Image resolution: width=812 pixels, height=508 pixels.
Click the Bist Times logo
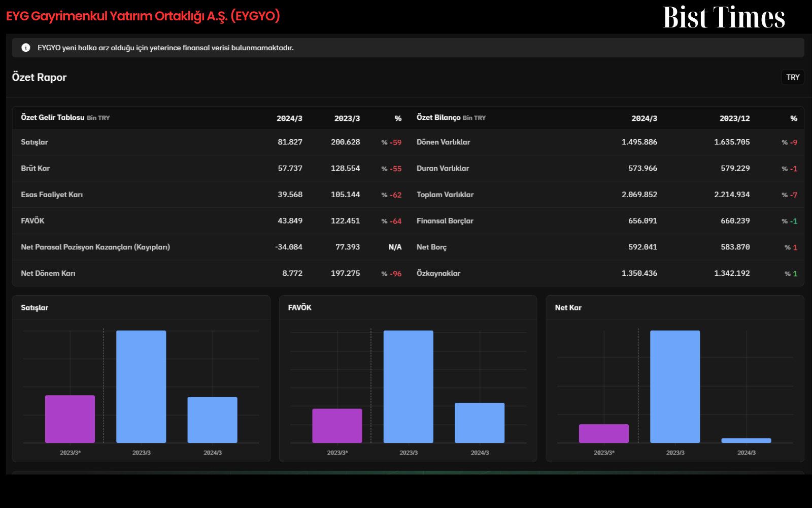[724, 17]
